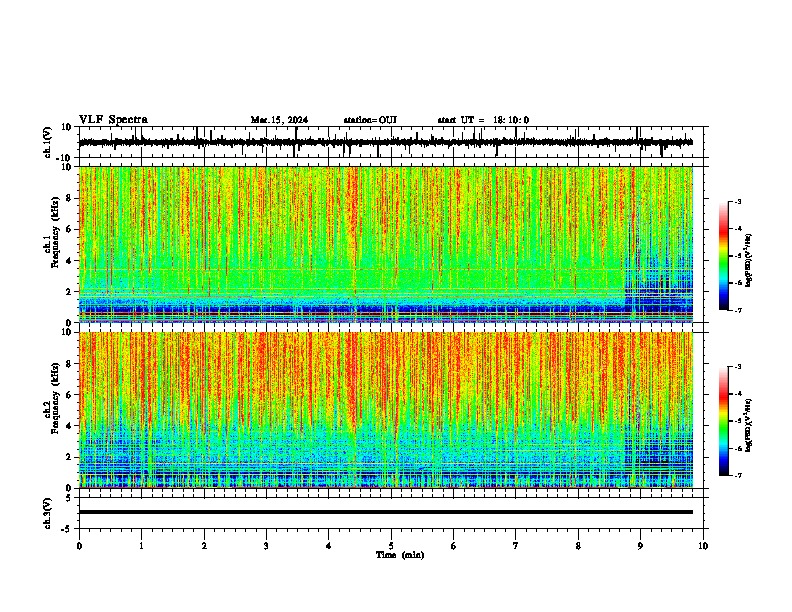Image resolution: width=792 pixels, height=612 pixels.
Task: Select the "start UT = 18:10:0" text
Action: click(483, 120)
